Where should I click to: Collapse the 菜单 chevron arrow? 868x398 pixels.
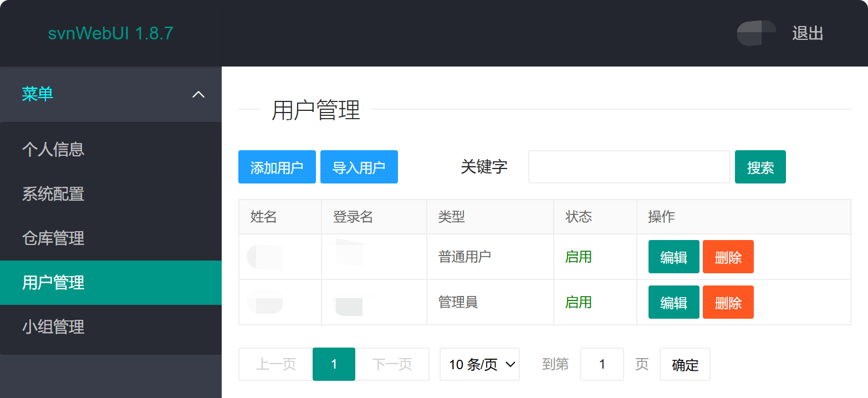[198, 95]
